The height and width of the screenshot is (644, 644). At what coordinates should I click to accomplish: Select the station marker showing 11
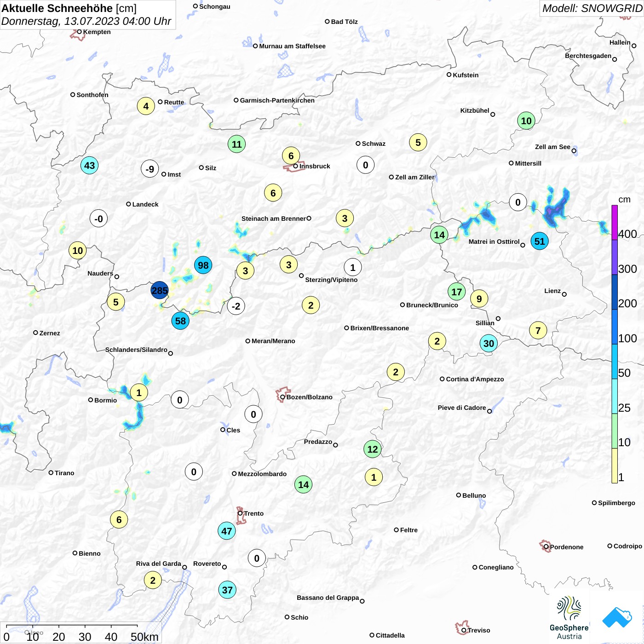237,144
